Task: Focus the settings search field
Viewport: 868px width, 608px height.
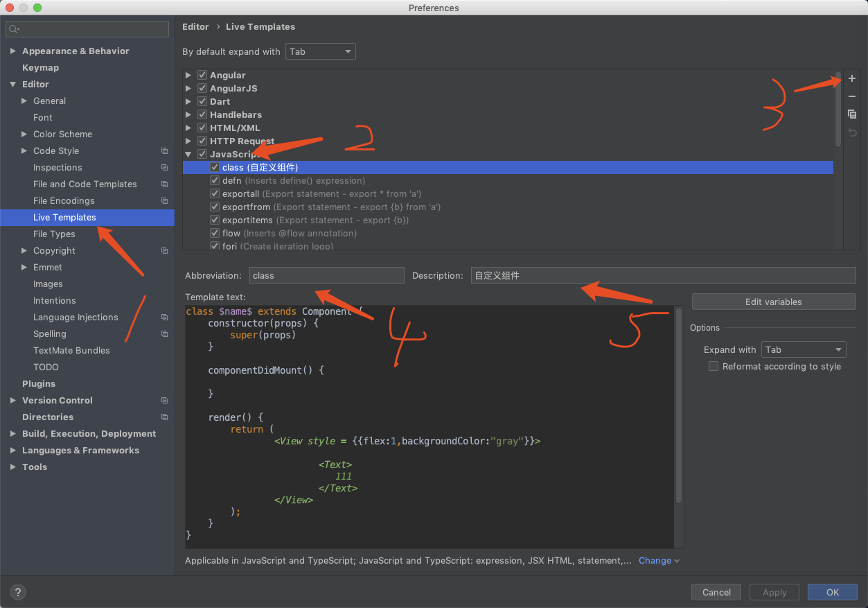Action: (x=87, y=29)
